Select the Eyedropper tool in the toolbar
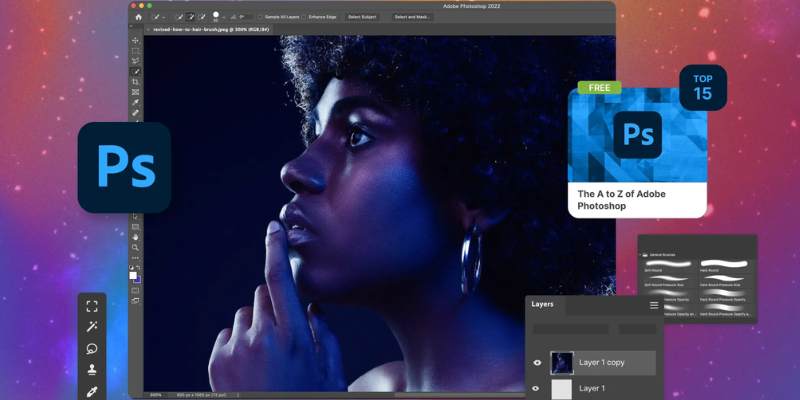 (x=135, y=103)
